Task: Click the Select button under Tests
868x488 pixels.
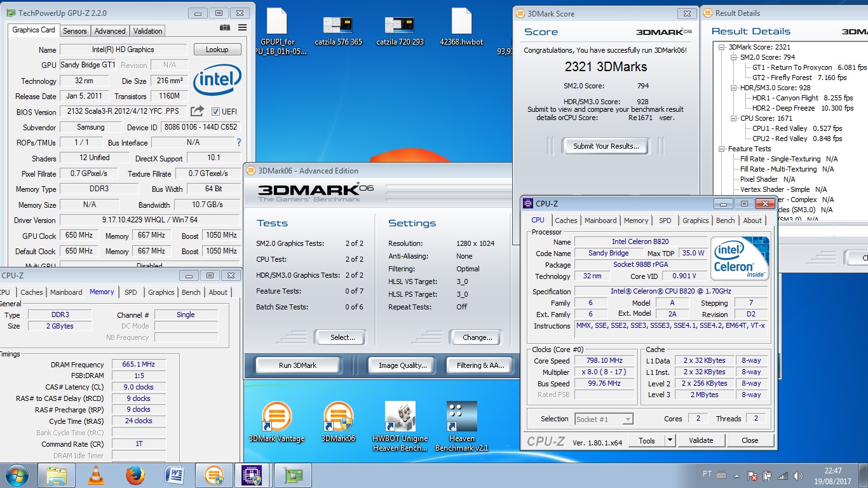Action: pyautogui.click(x=342, y=337)
